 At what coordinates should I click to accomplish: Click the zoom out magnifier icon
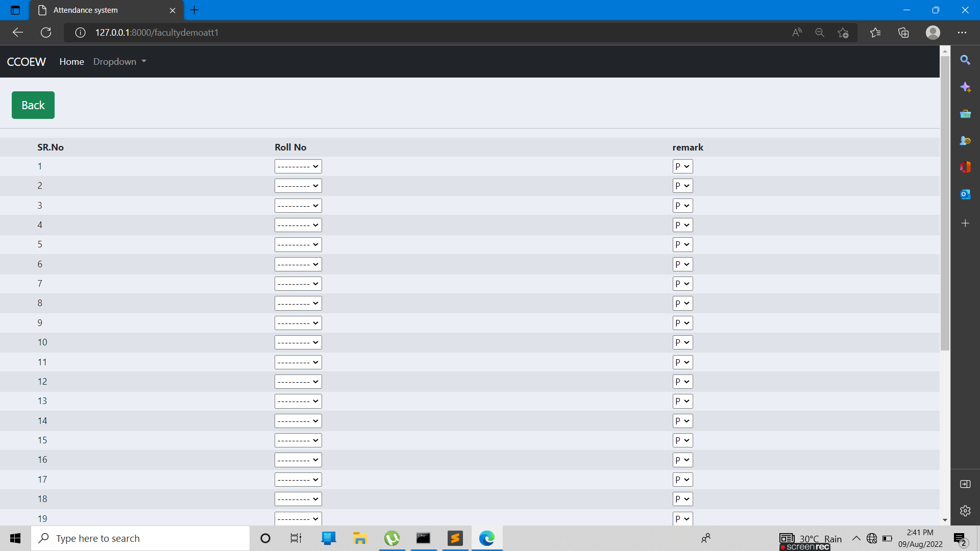click(820, 33)
